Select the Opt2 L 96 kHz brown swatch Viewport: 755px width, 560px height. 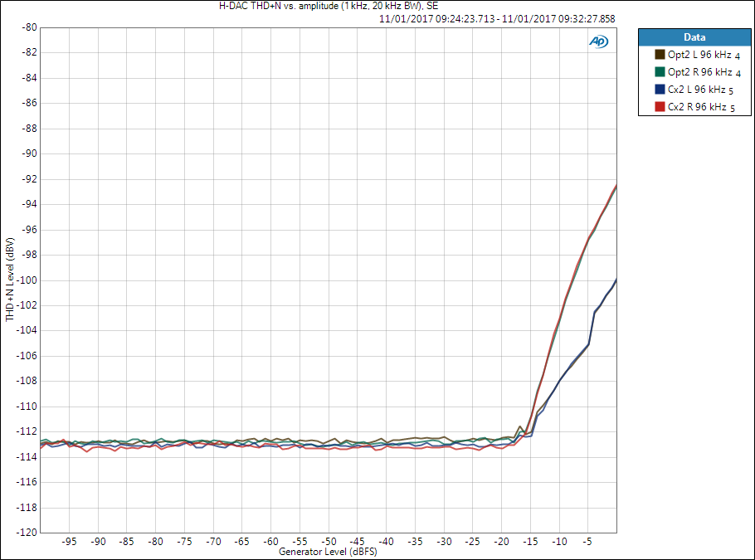coord(660,55)
